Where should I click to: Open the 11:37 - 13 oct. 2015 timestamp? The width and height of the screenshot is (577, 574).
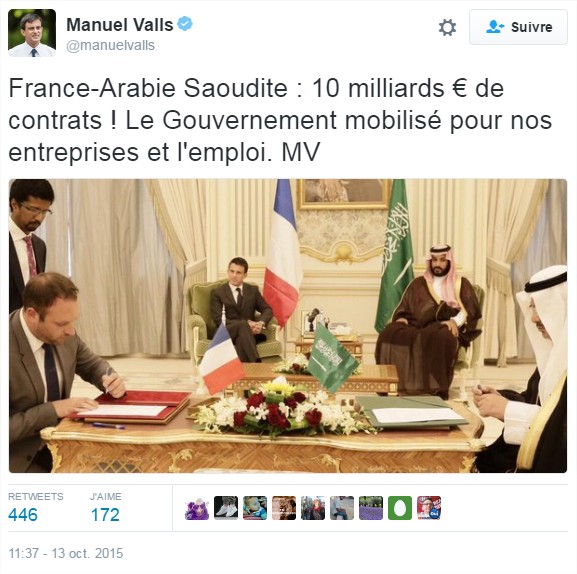pos(66,553)
